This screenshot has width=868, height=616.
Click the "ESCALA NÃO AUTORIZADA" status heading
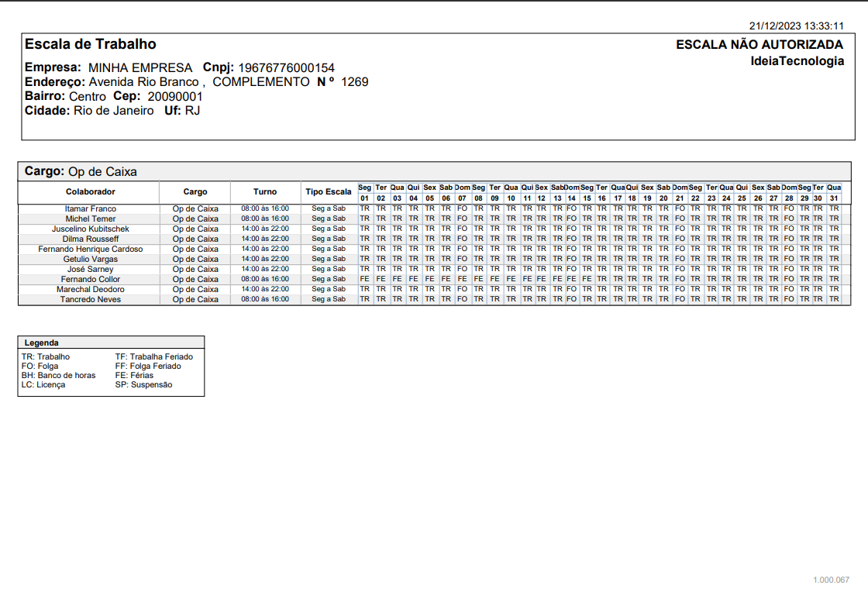[759, 45]
